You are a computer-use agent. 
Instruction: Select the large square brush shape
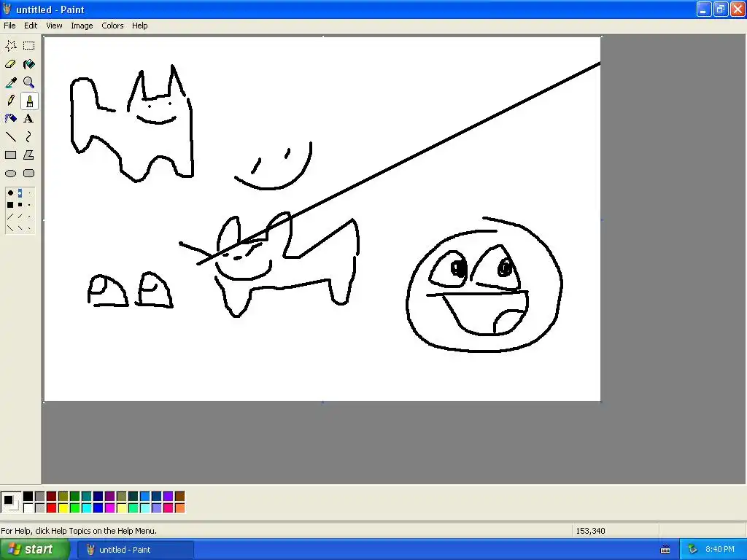pyautogui.click(x=10, y=205)
